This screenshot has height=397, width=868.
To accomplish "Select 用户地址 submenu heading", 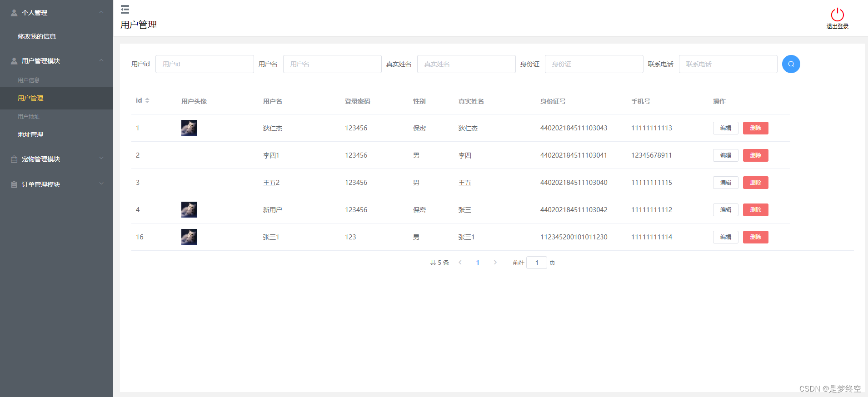I will click(x=29, y=116).
